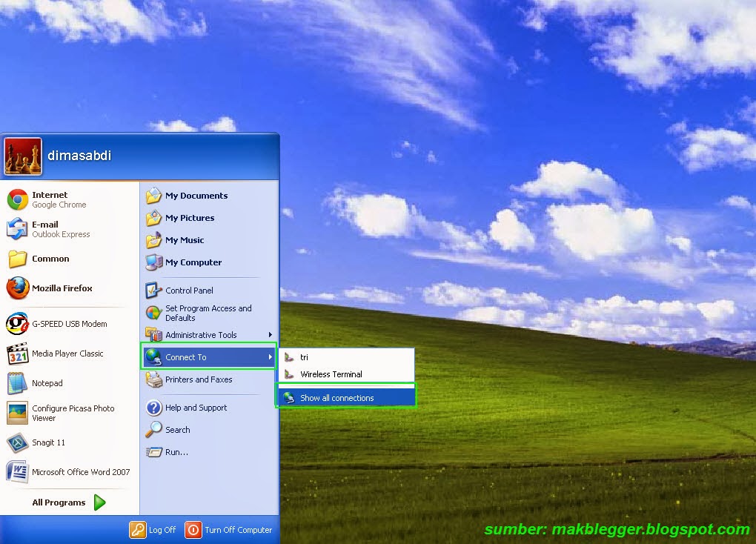Click the Help and Support label
Screen dimensions: 756x544
pos(196,408)
